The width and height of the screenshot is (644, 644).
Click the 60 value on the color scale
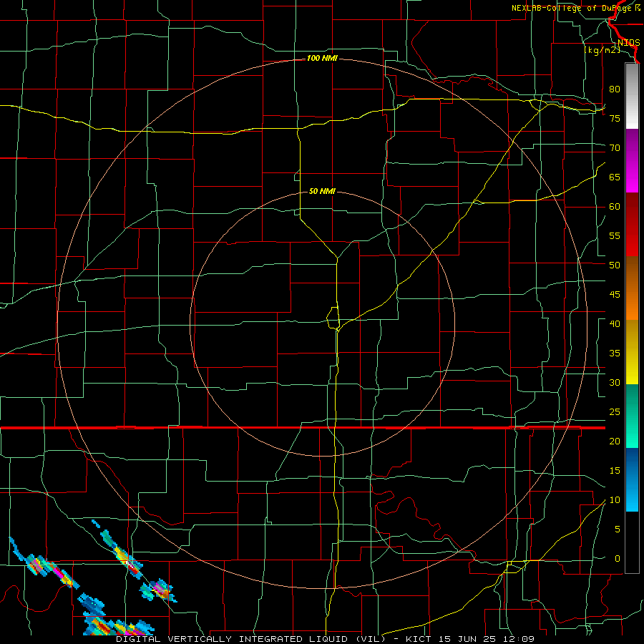pyautogui.click(x=615, y=207)
